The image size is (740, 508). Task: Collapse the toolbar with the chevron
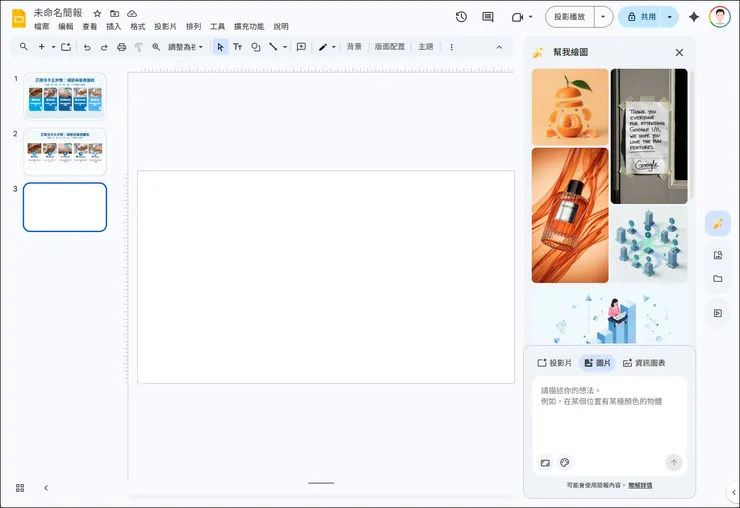[x=499, y=47]
